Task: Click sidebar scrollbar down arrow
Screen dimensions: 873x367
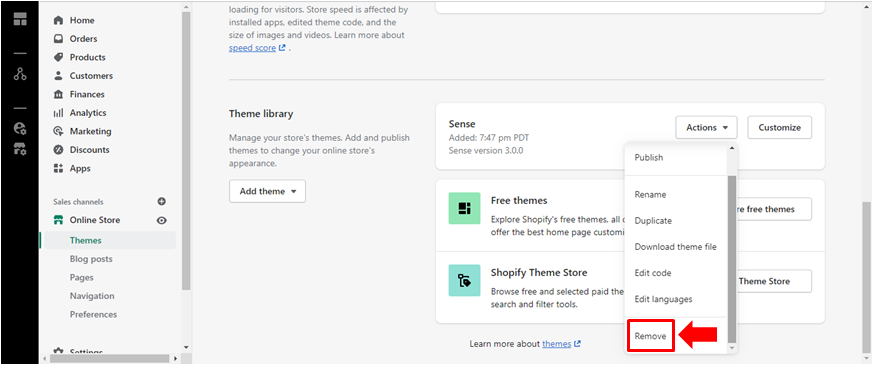Action: 187,348
